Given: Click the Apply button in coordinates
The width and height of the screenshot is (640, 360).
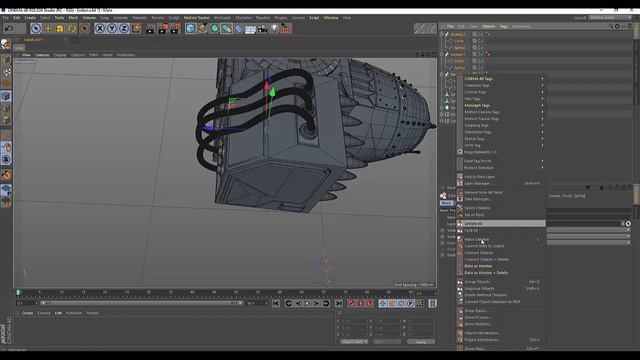Looking at the screenshot, I should pos(421,342).
